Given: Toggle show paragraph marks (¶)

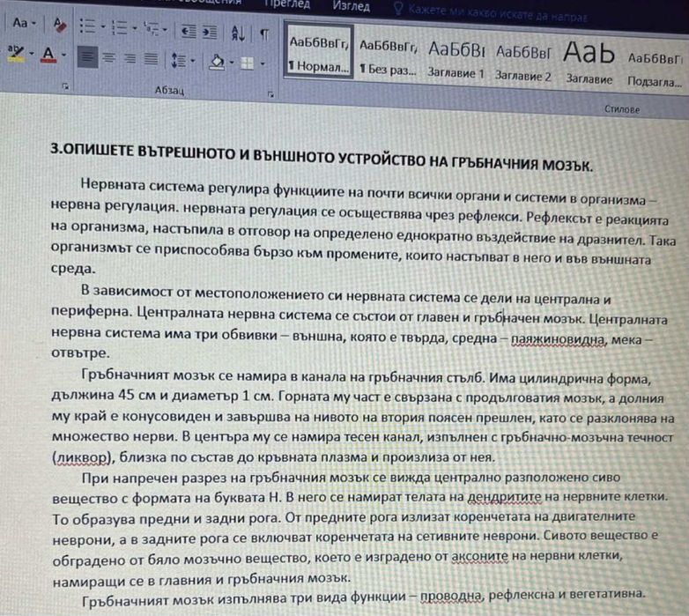Looking at the screenshot, I should point(264,34).
